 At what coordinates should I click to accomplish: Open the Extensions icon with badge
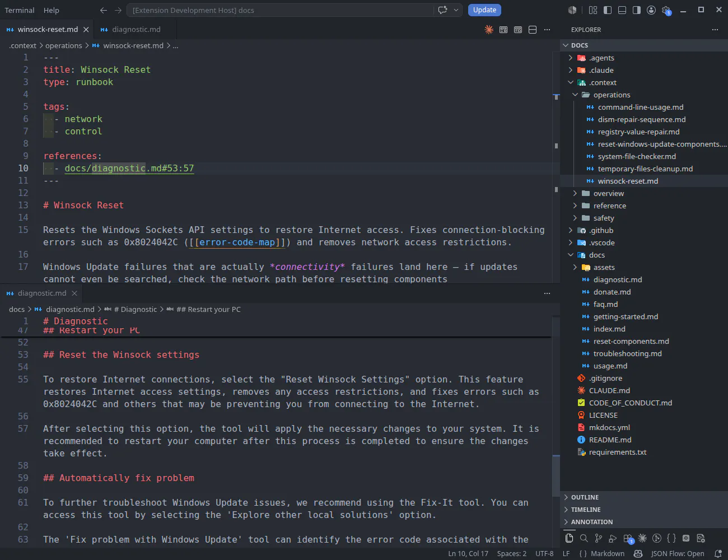point(628,539)
